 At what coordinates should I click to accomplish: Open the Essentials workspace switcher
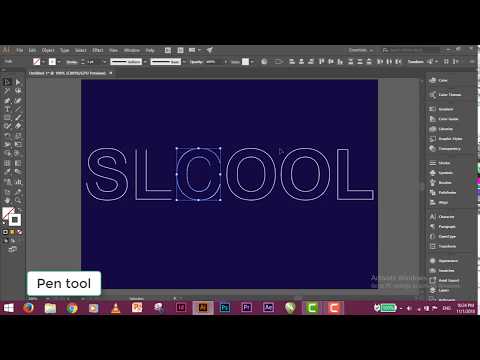point(361,50)
